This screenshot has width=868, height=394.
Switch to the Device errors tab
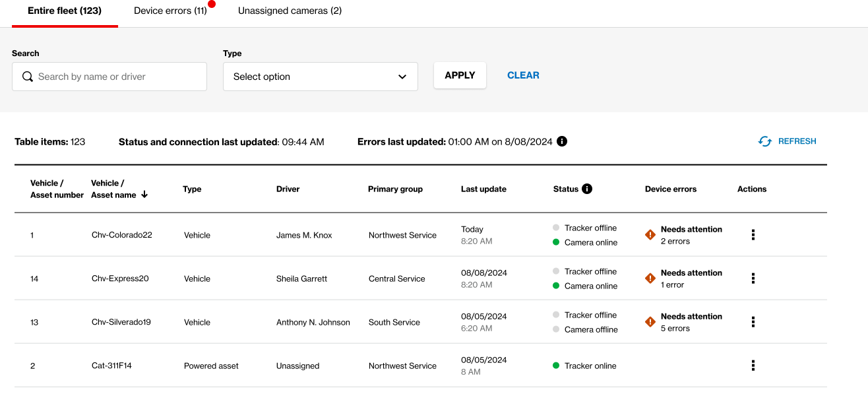(x=171, y=11)
